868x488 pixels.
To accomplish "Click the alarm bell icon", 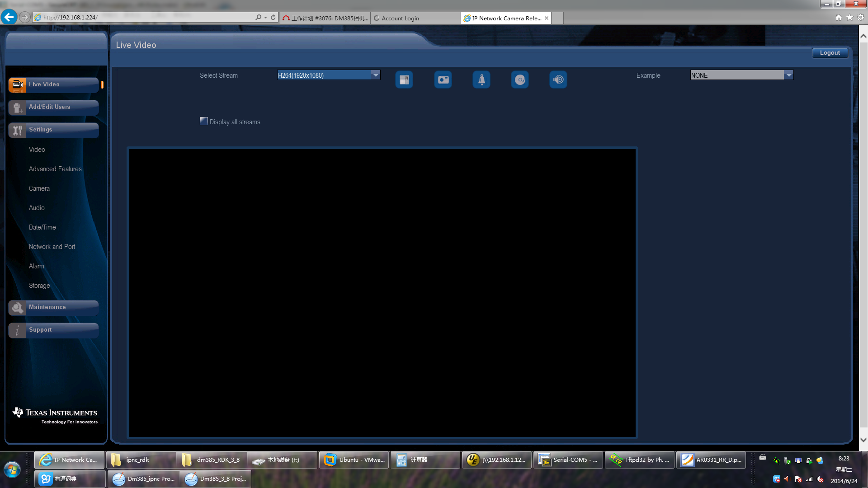I will [x=481, y=80].
